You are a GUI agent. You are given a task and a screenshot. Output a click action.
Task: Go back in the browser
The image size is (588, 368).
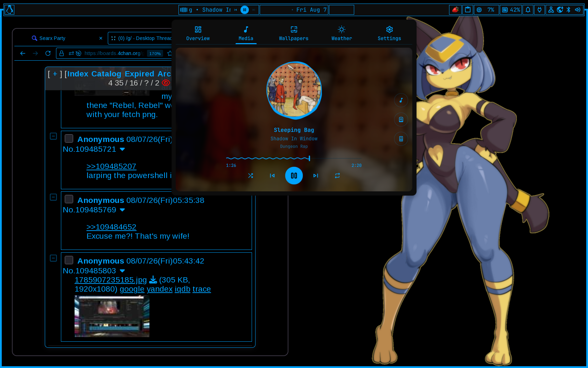[x=23, y=53]
